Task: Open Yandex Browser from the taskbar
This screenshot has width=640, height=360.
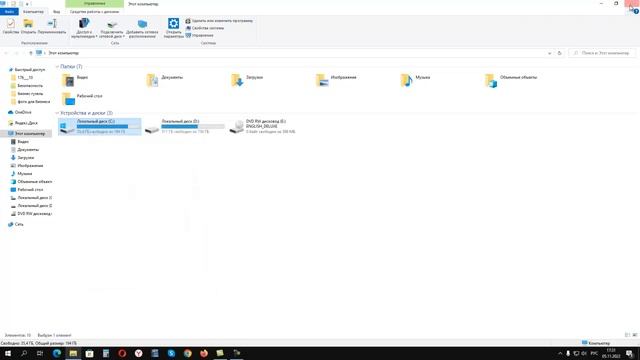Action: click(138, 353)
